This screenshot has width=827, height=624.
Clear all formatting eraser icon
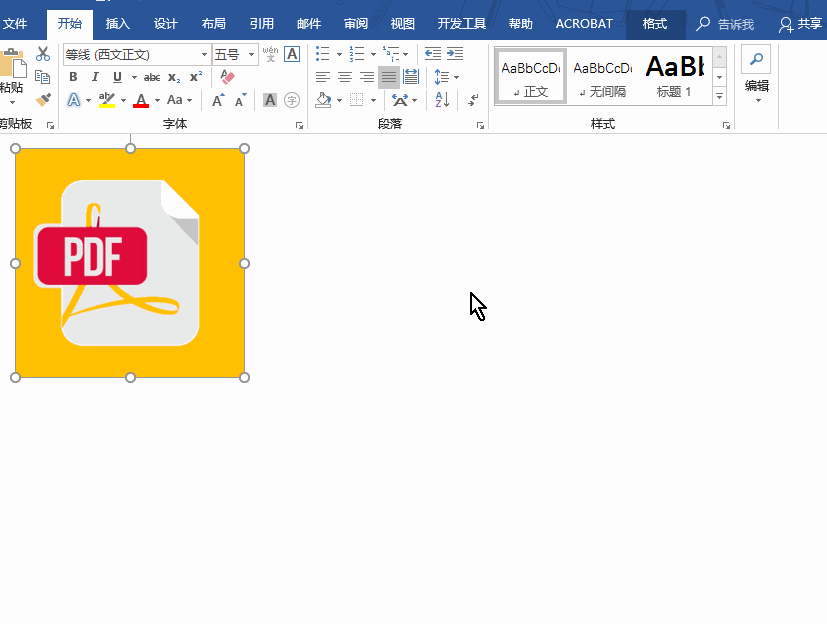click(227, 77)
